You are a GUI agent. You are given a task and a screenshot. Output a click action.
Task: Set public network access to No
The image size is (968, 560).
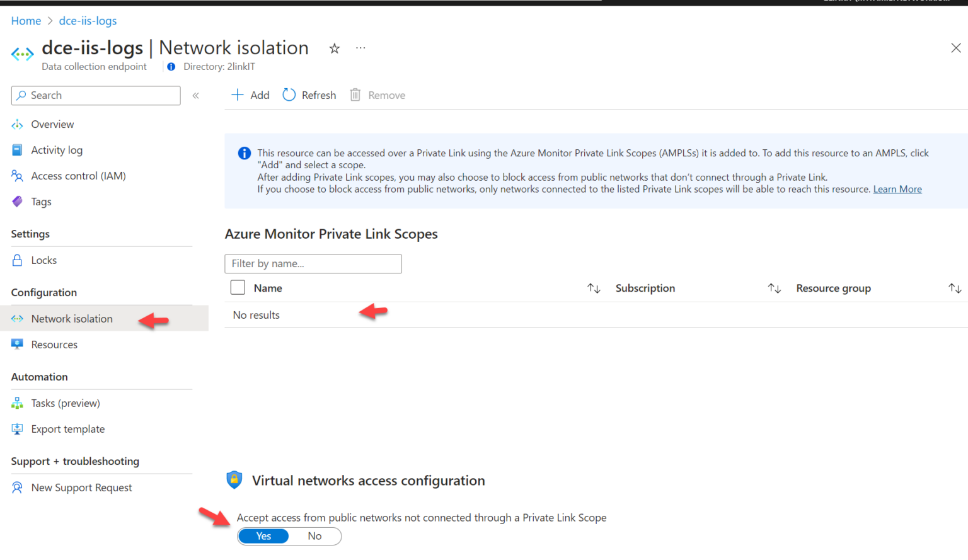314,536
